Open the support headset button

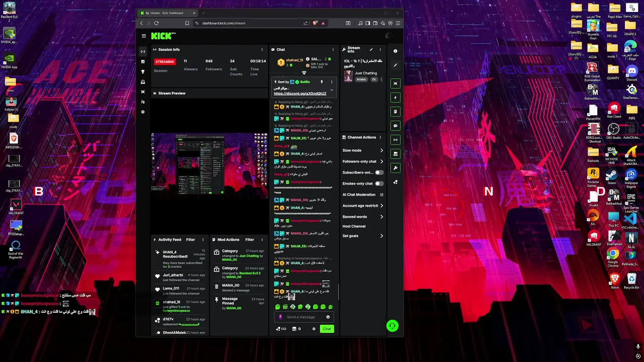click(392, 326)
